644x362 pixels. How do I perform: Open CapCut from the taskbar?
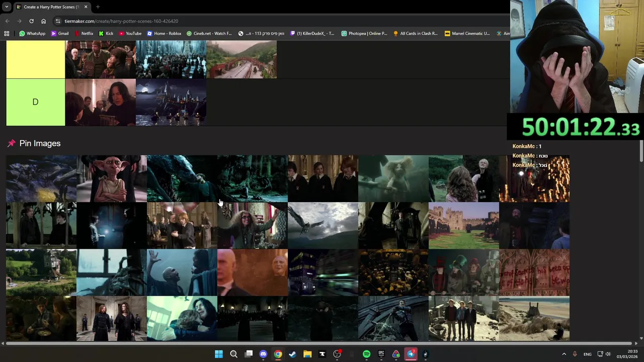[x=322, y=354]
